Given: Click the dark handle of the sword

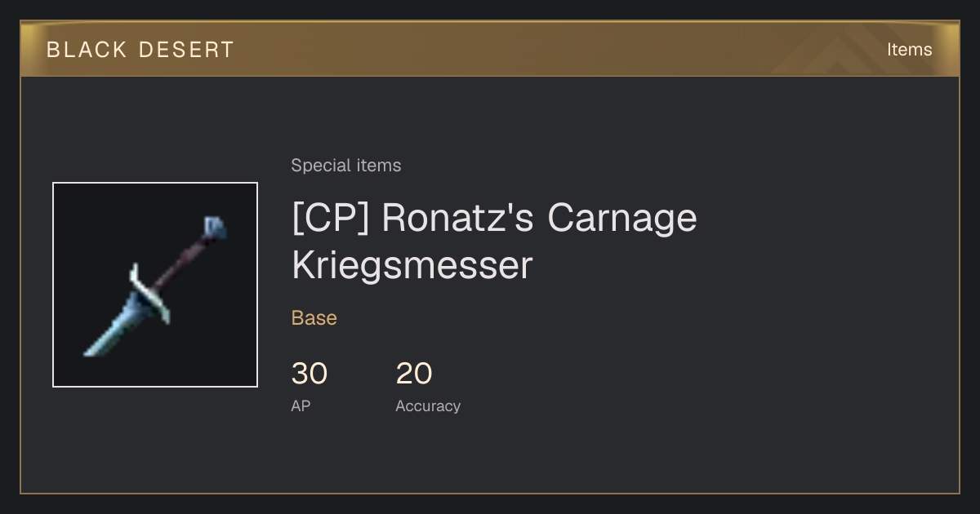Looking at the screenshot, I should 184,259.
